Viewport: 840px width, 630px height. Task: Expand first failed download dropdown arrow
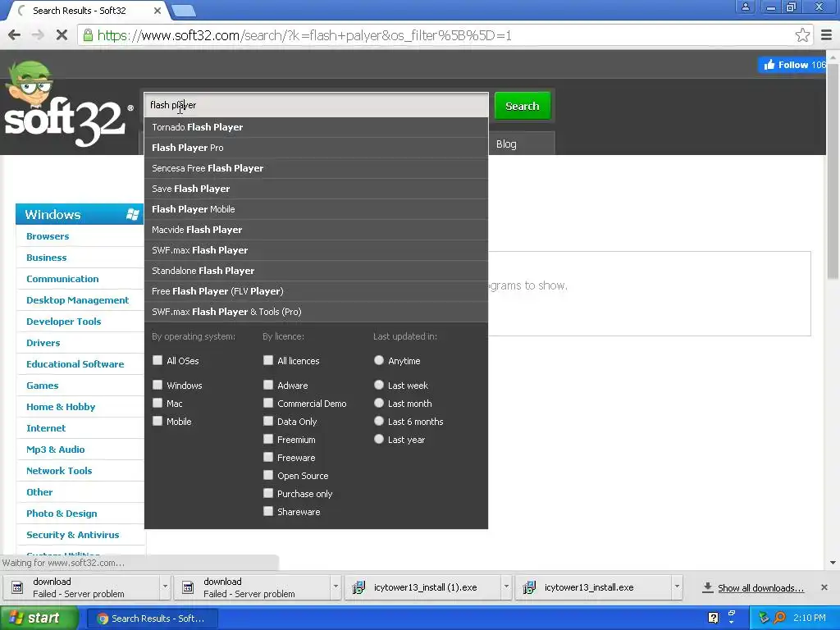(x=165, y=587)
